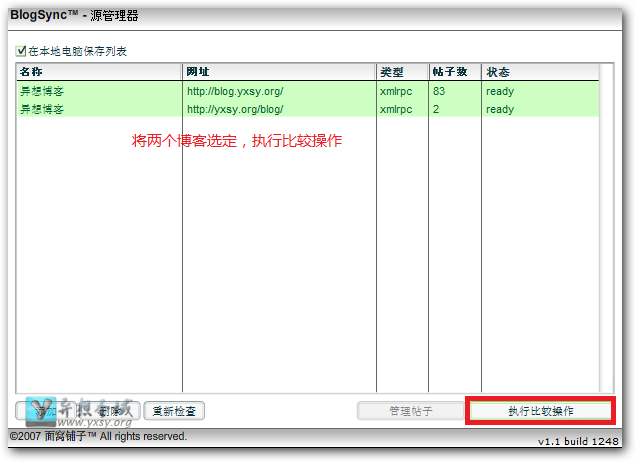Image resolution: width=636 pixels, height=462 pixels.
Task: Click xmlrpc type in the blog.yxsy.org row
Action: point(397,91)
